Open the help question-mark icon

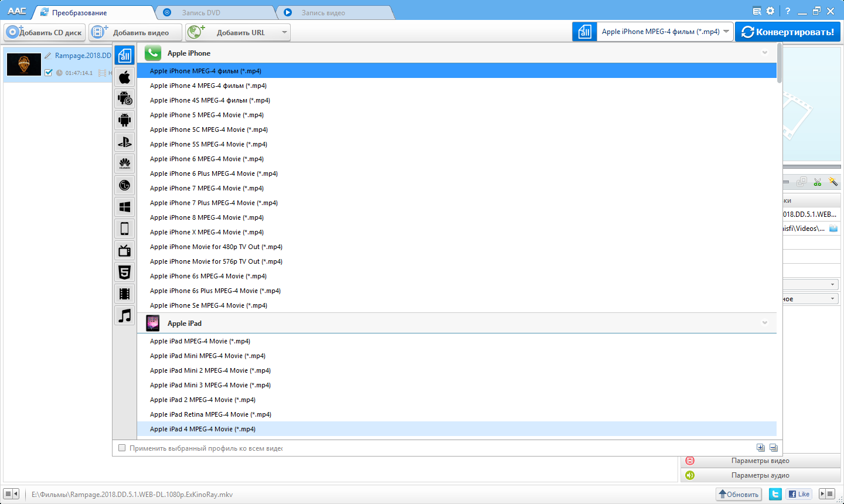pos(787,11)
